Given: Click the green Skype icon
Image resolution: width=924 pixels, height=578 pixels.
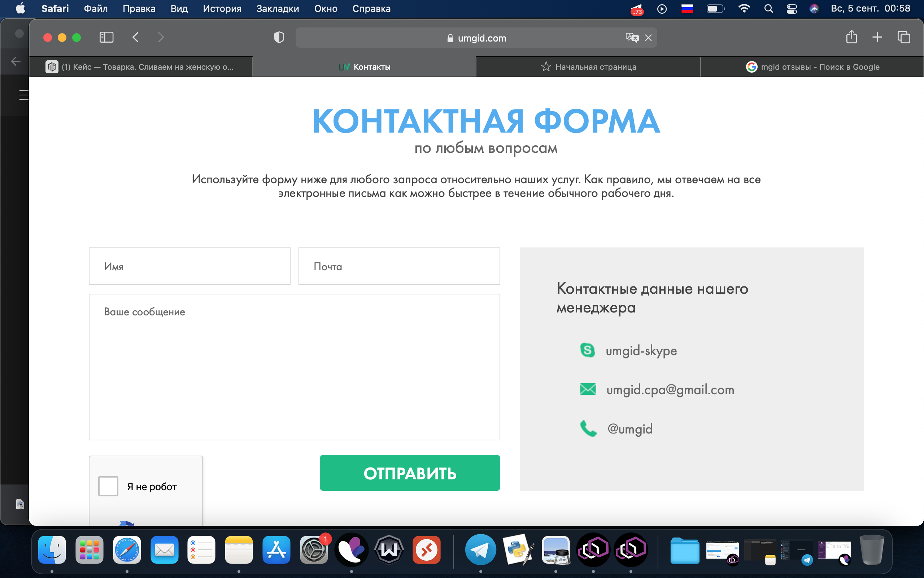Looking at the screenshot, I should coord(588,350).
